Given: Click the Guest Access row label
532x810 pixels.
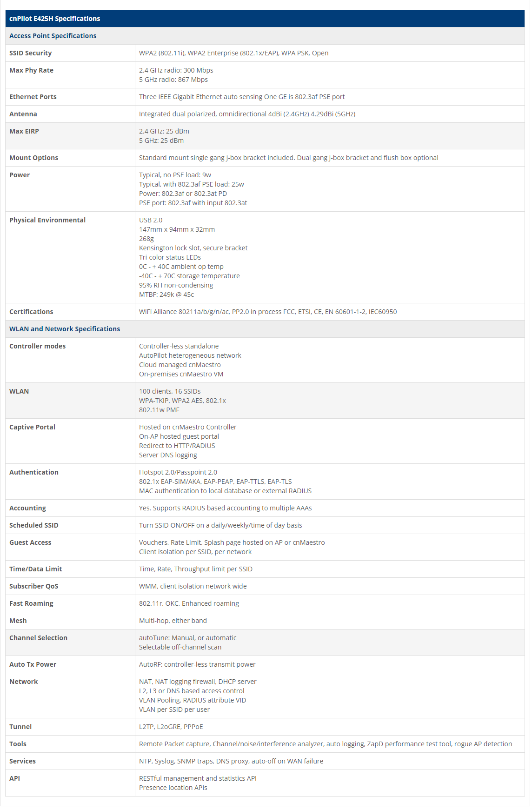Looking at the screenshot, I should click(30, 542).
